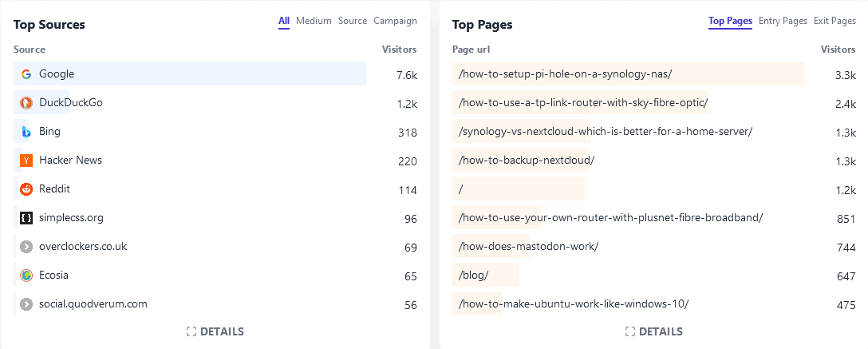
Task: Click the Hacker News icon
Action: pyautogui.click(x=26, y=161)
